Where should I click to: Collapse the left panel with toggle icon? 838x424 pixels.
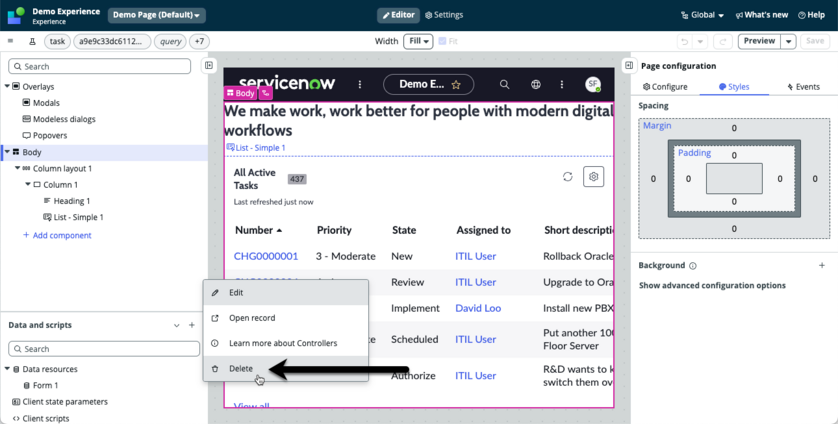coord(208,65)
